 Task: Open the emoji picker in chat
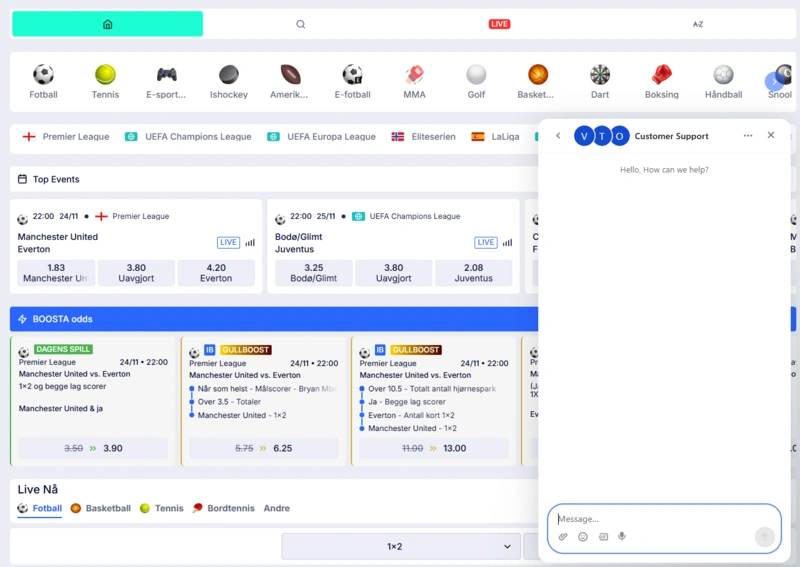tap(583, 537)
